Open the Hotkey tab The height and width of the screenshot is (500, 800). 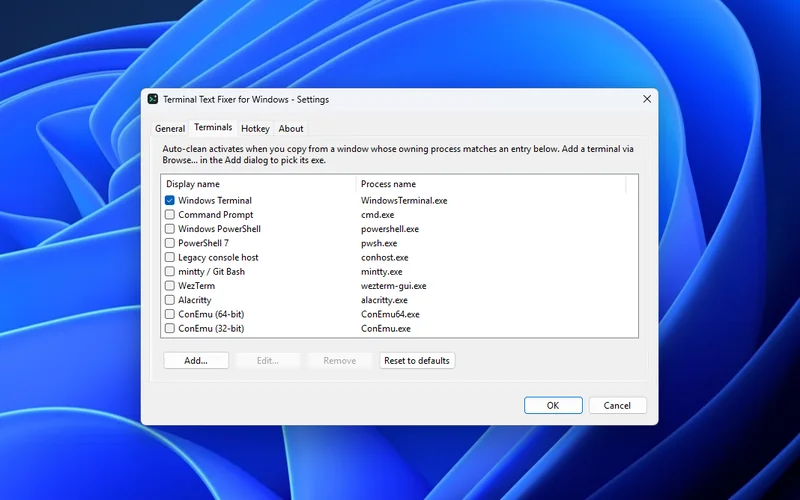click(x=255, y=129)
